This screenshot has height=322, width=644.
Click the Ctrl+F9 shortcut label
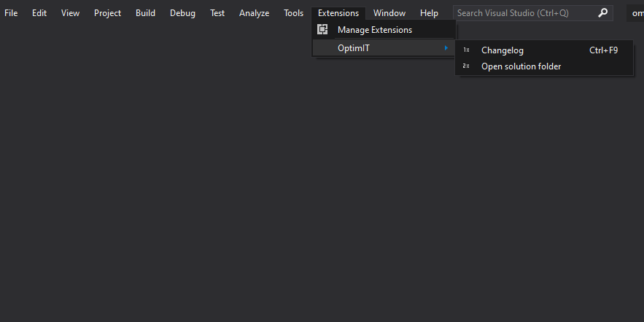pyautogui.click(x=603, y=50)
